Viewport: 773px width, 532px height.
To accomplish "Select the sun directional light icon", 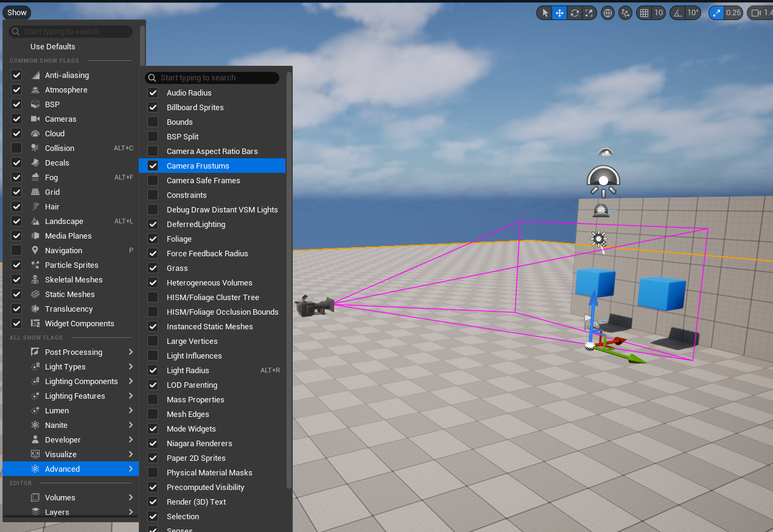I will (600, 239).
